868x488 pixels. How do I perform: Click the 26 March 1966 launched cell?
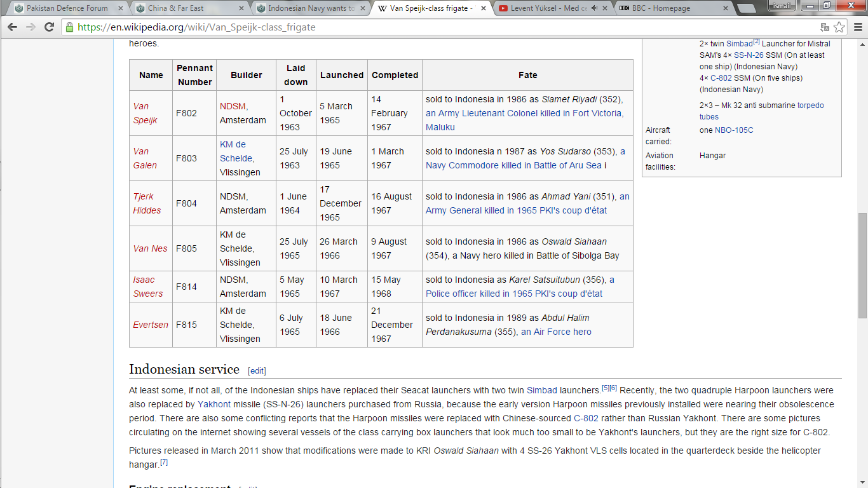point(342,248)
